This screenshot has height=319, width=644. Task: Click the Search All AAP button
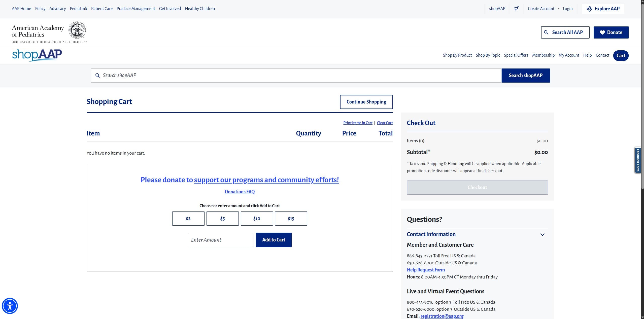point(565,32)
